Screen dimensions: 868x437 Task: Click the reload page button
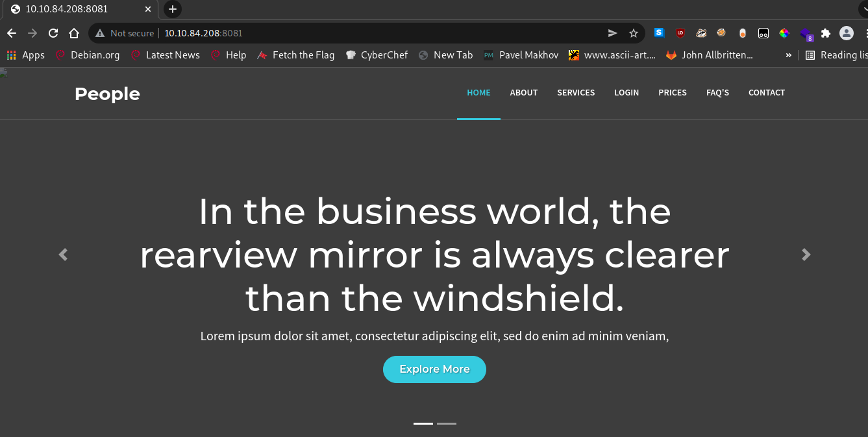(53, 33)
